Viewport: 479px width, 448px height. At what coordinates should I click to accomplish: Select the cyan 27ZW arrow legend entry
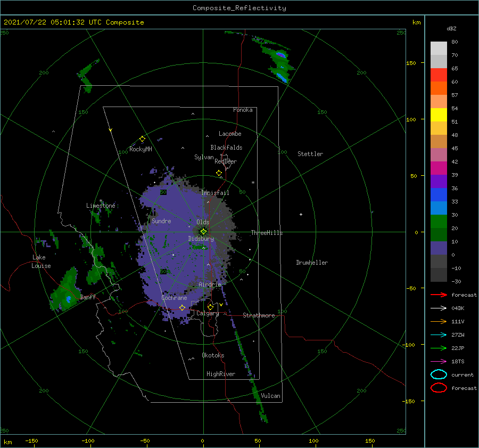[x=439, y=335]
